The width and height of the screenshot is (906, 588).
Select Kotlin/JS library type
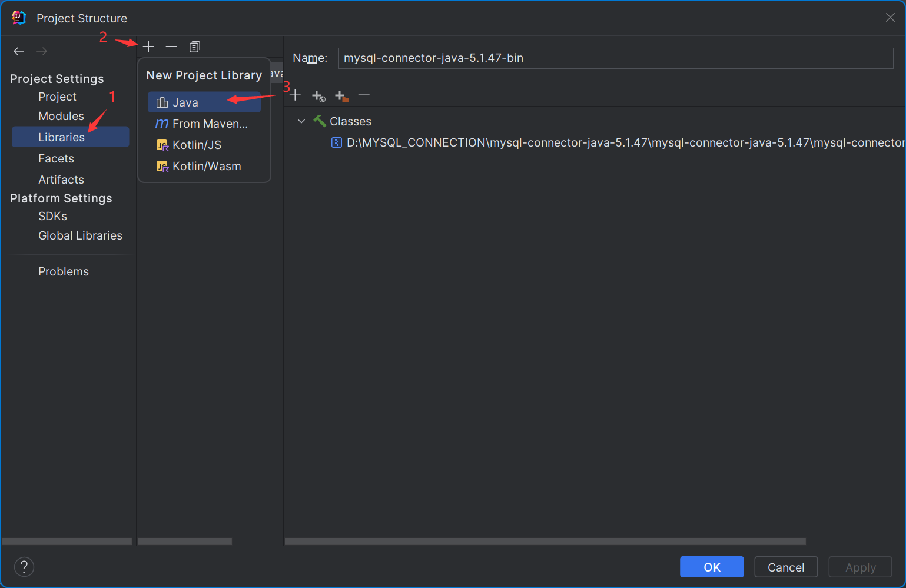point(204,145)
